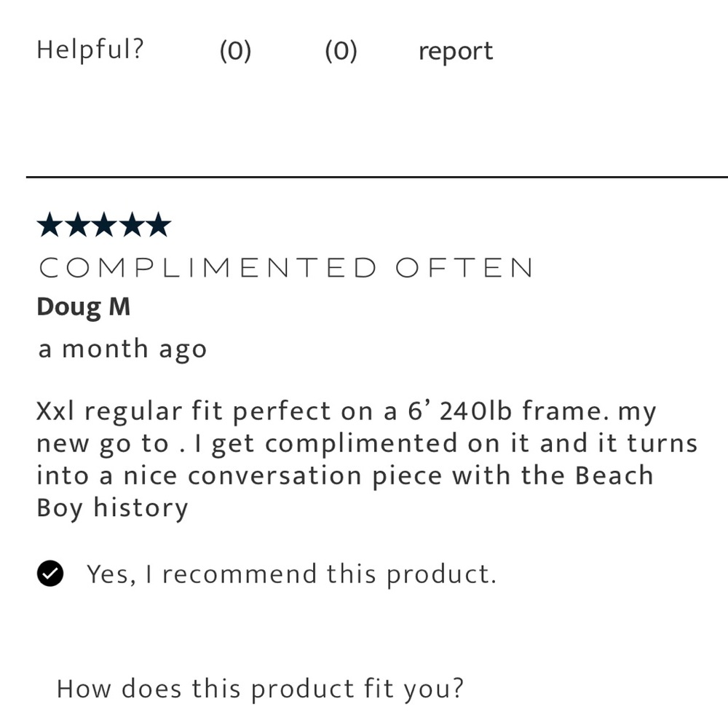Click 'Yes, I recommend this product.' text
Screen dimensions: 728x728
[x=291, y=574]
